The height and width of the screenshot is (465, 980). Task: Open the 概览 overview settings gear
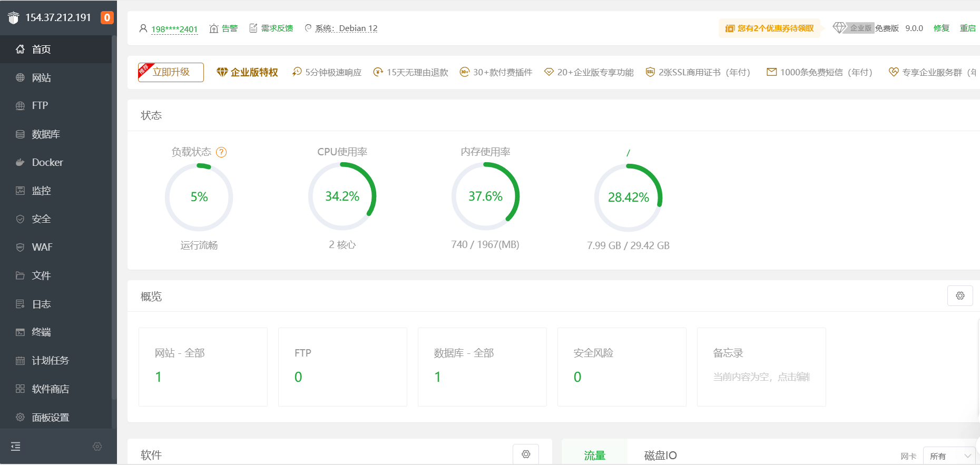(960, 296)
